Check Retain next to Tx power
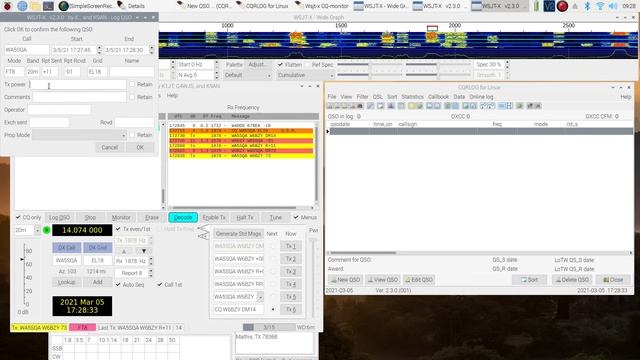 (x=132, y=84)
